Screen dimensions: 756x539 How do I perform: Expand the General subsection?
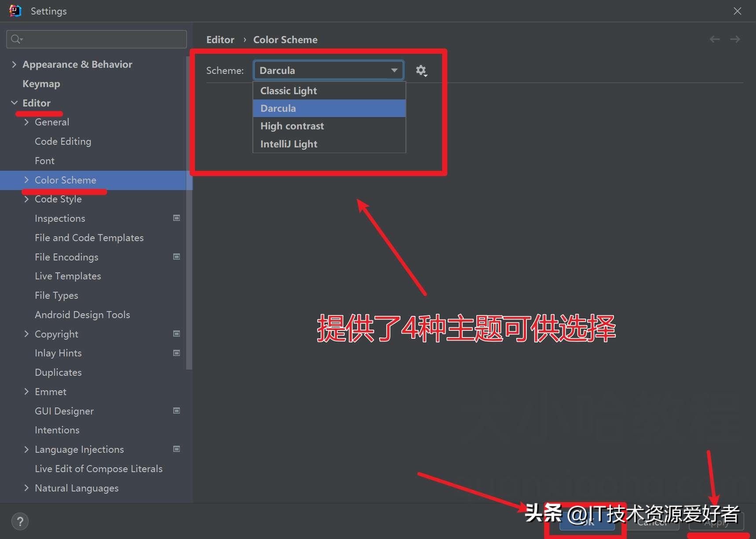click(26, 122)
